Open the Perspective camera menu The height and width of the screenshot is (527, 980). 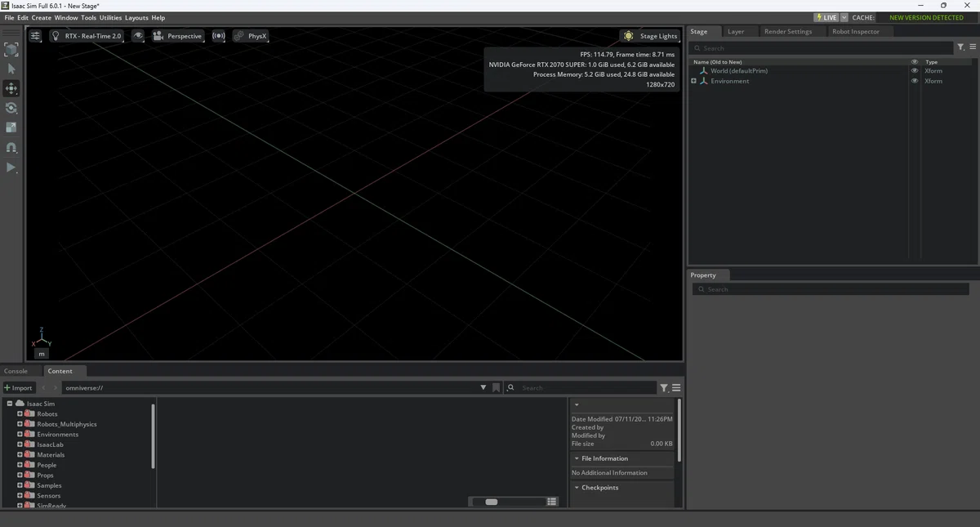coord(177,36)
